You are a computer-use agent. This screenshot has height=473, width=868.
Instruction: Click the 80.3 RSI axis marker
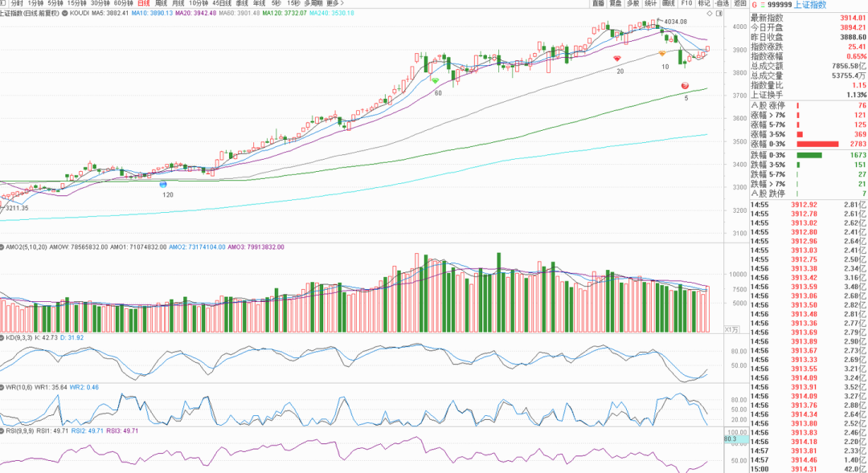point(735,439)
